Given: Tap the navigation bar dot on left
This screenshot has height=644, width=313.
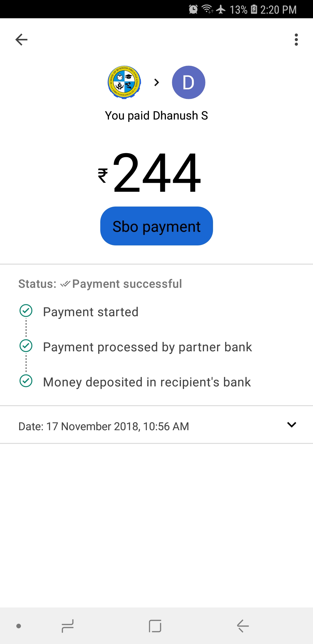Looking at the screenshot, I should [19, 626].
